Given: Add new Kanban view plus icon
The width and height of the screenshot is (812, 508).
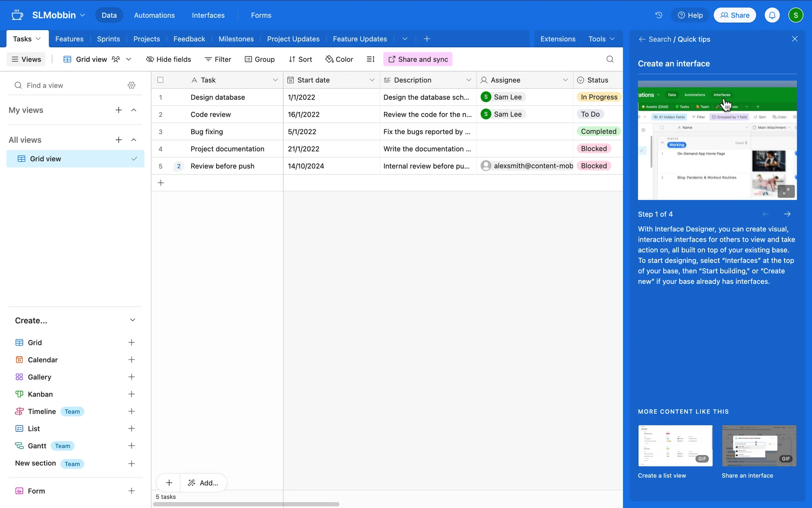Looking at the screenshot, I should point(132,394).
